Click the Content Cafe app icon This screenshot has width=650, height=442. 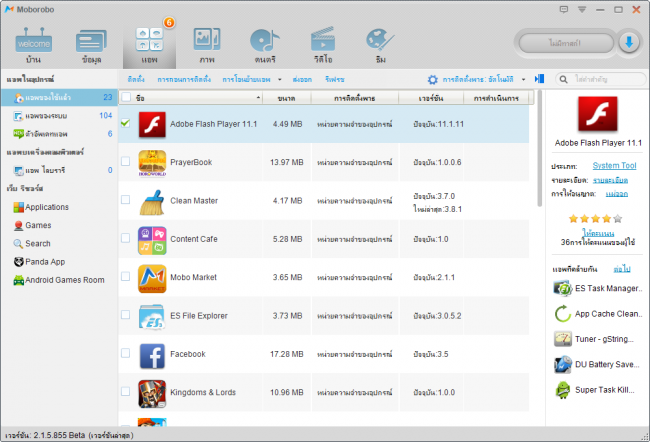click(152, 240)
